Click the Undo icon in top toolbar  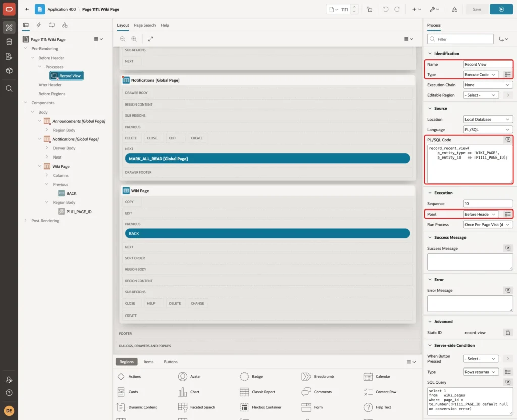tap(385, 9)
